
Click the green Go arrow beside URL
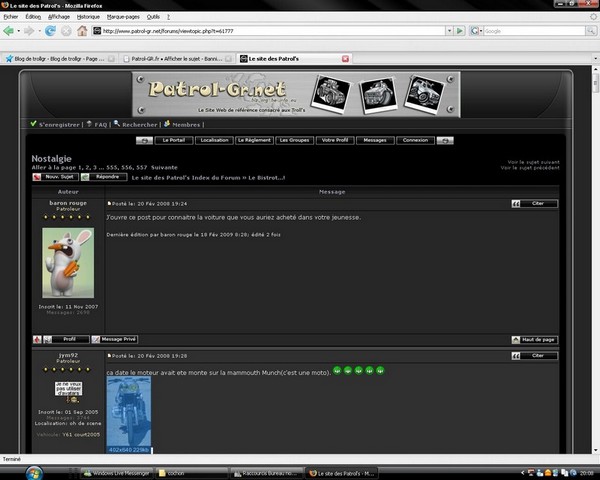click(x=460, y=31)
